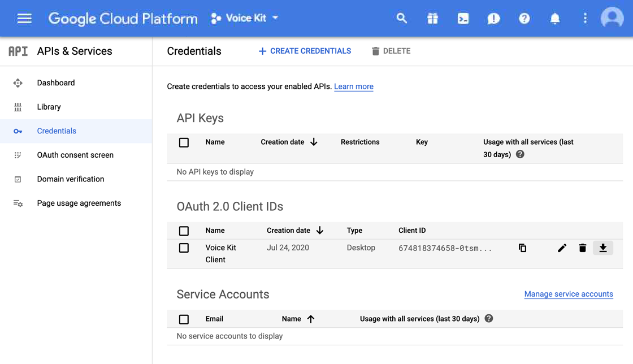Click the API icon beside APIs & Services
Screen dimensions: 633x364
coord(18,51)
